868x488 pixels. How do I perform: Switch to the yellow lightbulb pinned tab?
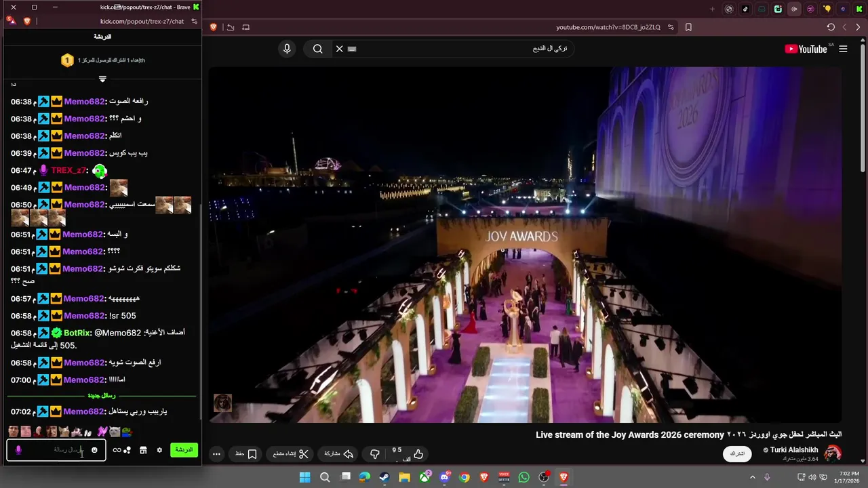[827, 9]
